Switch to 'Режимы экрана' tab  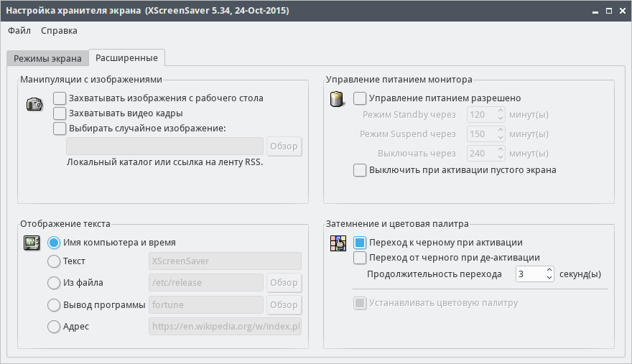point(47,58)
